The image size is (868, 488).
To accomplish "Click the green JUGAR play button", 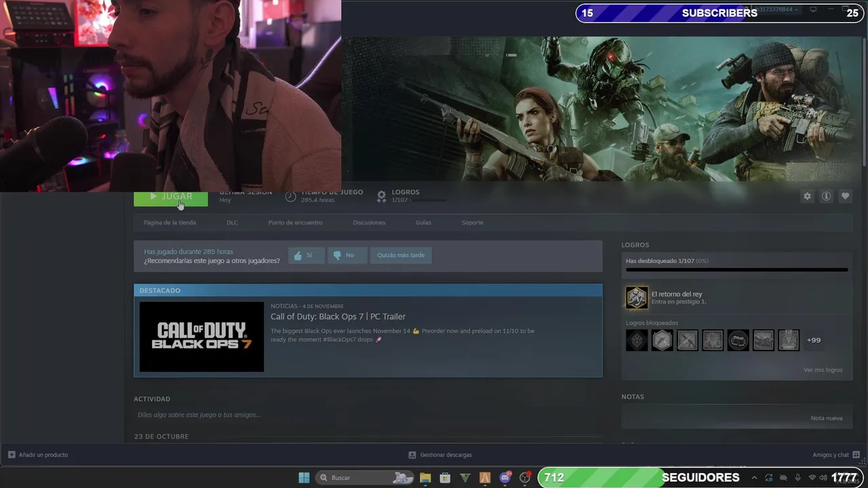I will coord(171,199).
